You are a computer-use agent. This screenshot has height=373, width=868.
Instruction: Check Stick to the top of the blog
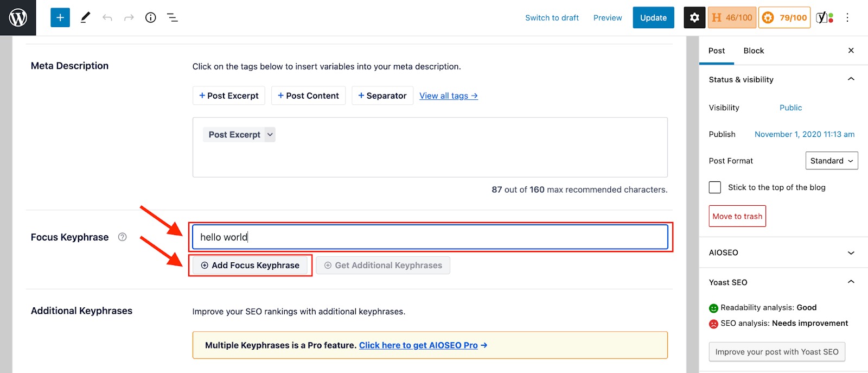point(715,187)
